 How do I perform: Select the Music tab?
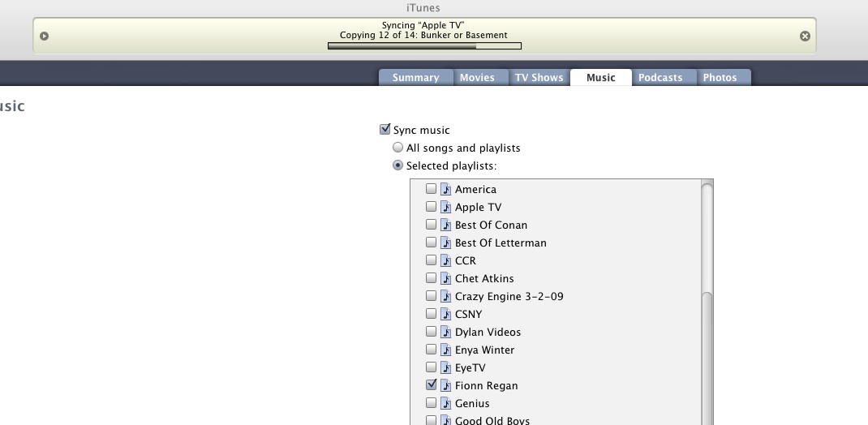tap(600, 78)
